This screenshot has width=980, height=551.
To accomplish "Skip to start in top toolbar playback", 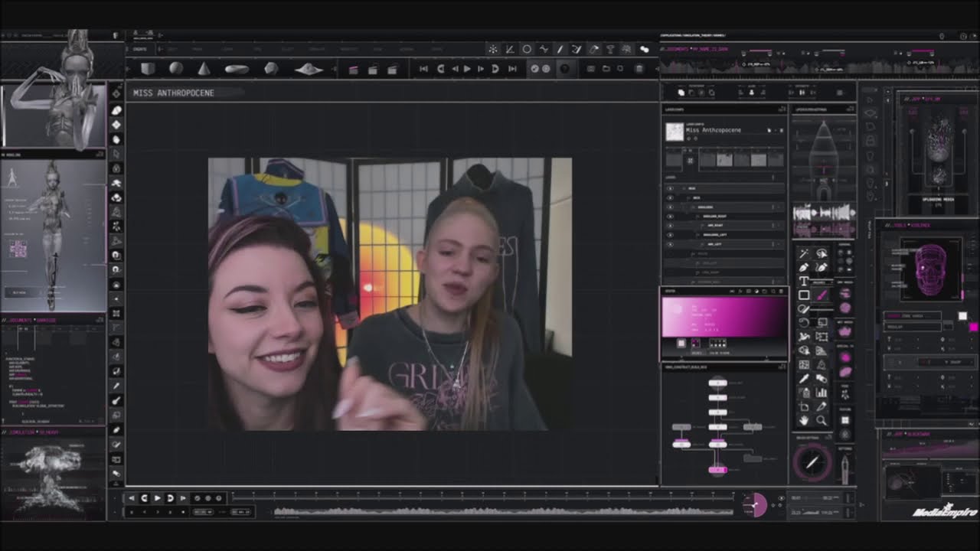I will click(x=423, y=69).
